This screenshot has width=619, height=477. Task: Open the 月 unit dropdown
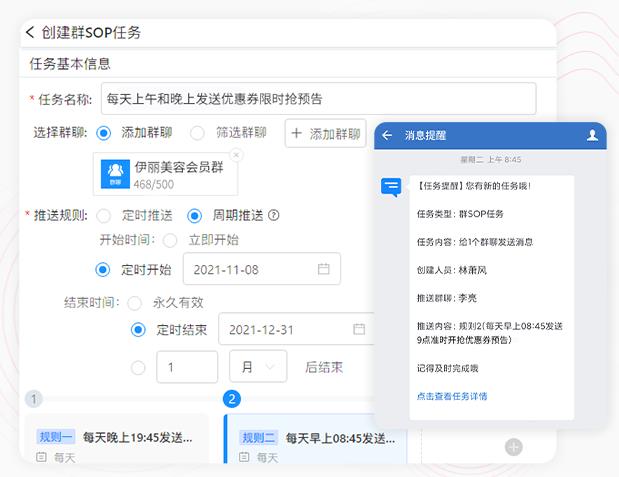pyautogui.click(x=258, y=366)
